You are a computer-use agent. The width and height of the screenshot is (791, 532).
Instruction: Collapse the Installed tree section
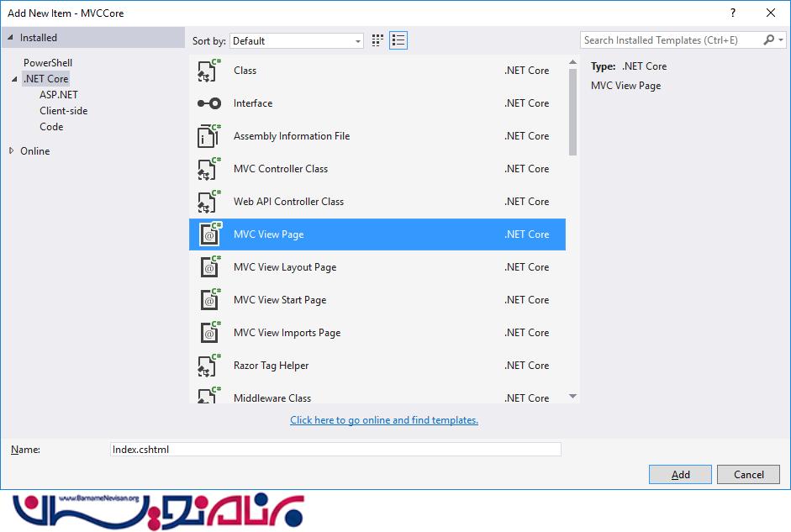12,38
